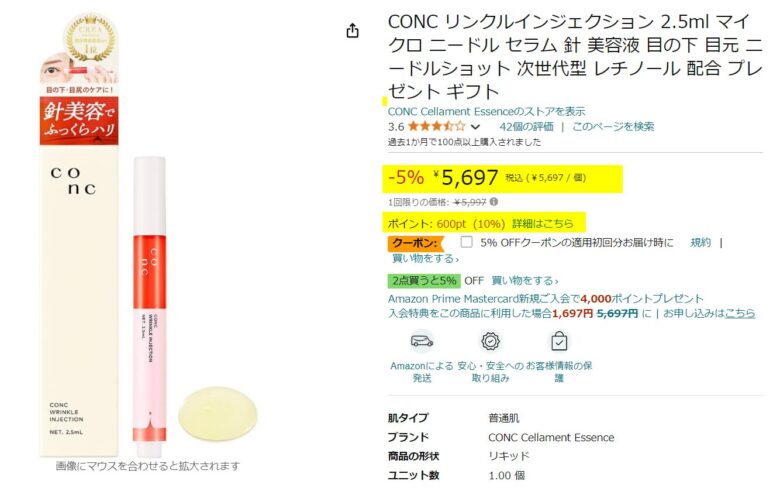Screen dimensions: 780x491
Task: Click the orange クーポン coupon badge
Action: [416, 243]
